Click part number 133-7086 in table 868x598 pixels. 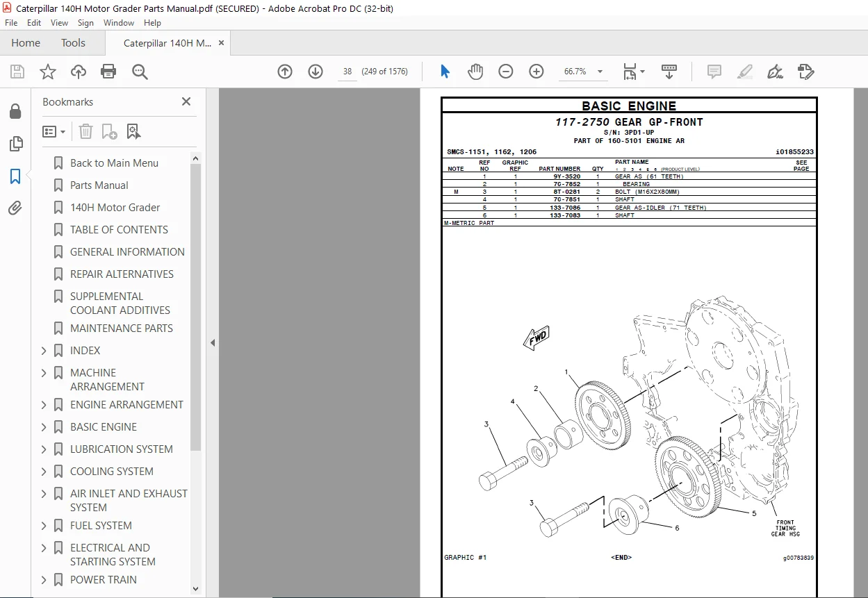(565, 208)
